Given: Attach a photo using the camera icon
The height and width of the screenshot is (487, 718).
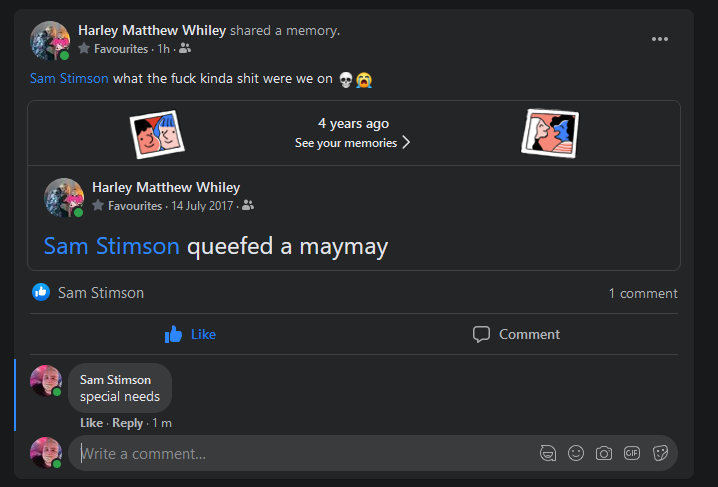Looking at the screenshot, I should [x=604, y=453].
